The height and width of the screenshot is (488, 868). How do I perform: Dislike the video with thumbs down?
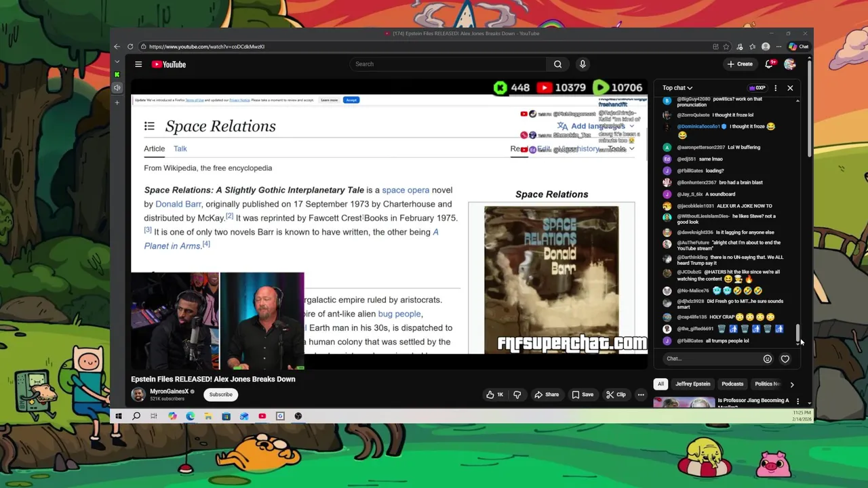517,394
